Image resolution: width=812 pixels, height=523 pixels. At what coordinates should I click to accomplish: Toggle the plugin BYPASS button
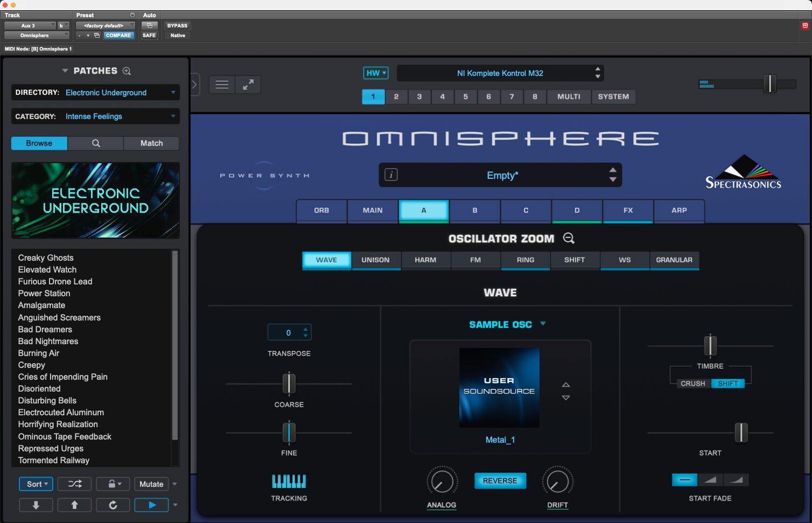[x=177, y=25]
